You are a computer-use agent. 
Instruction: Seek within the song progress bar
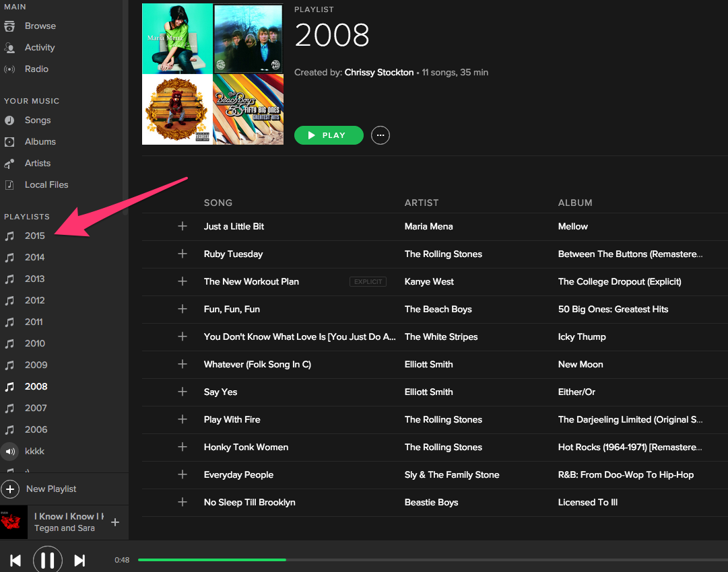[433, 560]
